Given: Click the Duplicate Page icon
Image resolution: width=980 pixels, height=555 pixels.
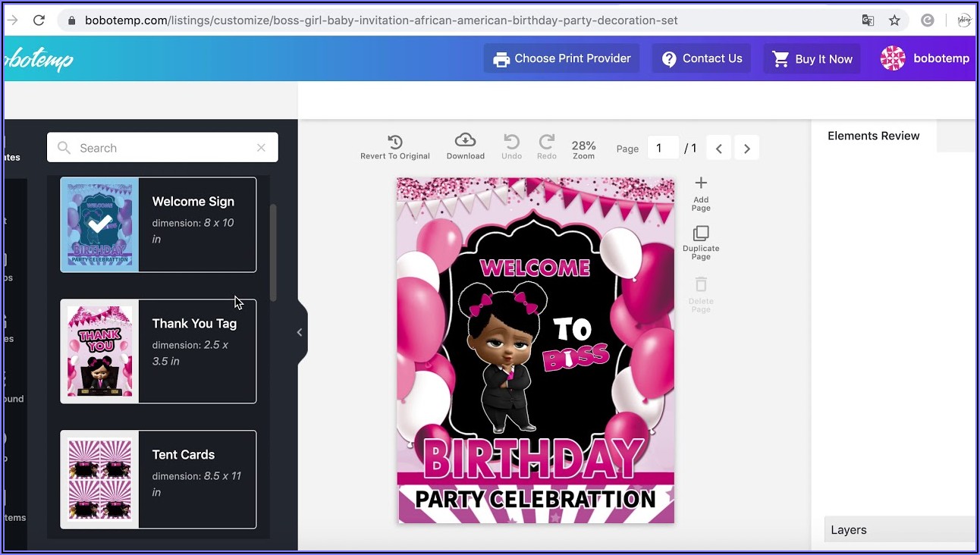Looking at the screenshot, I should coord(701,234).
